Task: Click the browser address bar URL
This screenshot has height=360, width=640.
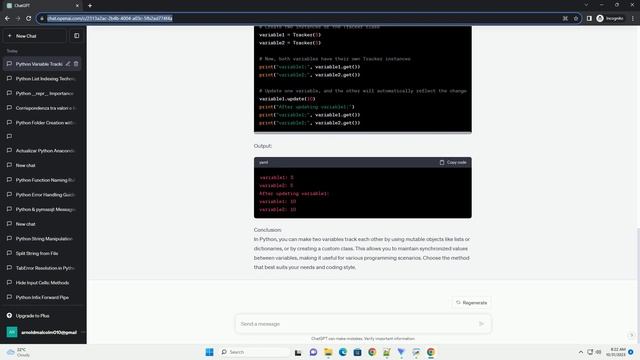Action: pyautogui.click(x=109, y=18)
